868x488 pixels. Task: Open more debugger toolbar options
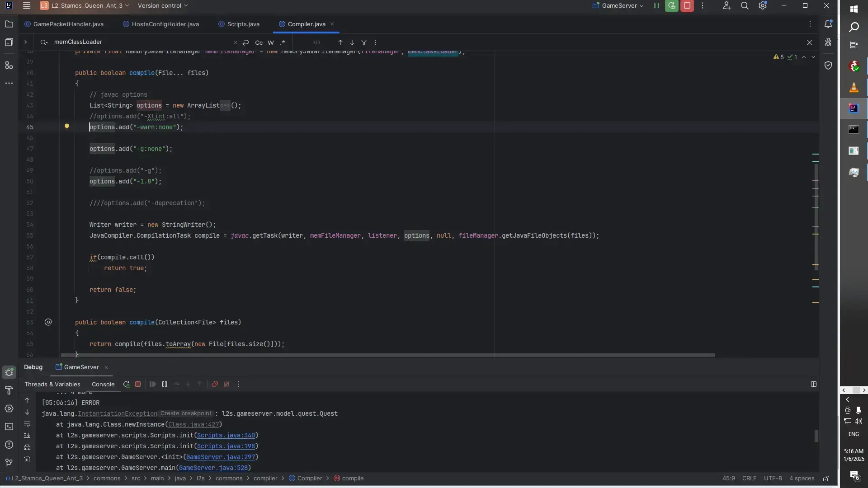tap(238, 385)
